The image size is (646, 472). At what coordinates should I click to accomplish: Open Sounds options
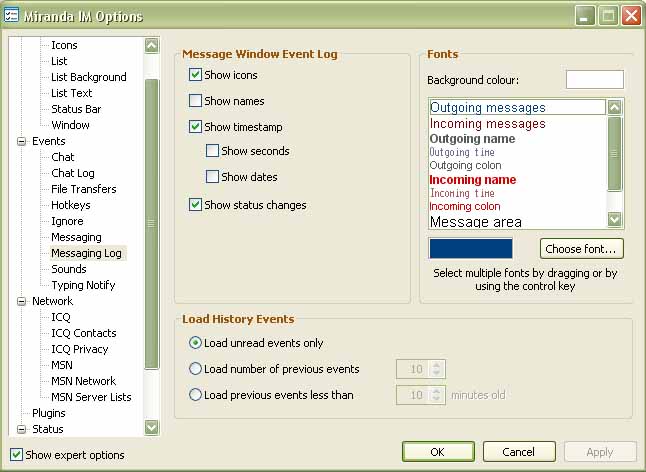69,269
